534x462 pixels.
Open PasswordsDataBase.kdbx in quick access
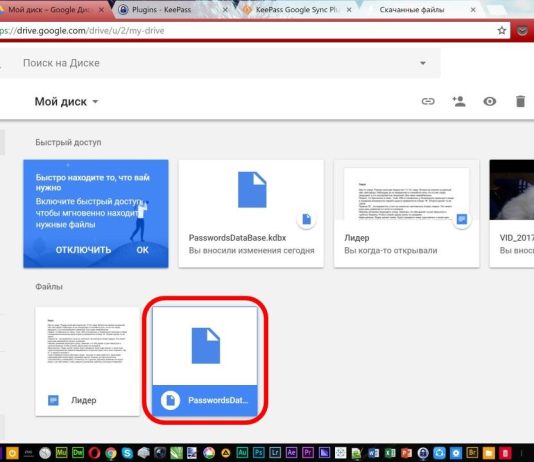(251, 214)
